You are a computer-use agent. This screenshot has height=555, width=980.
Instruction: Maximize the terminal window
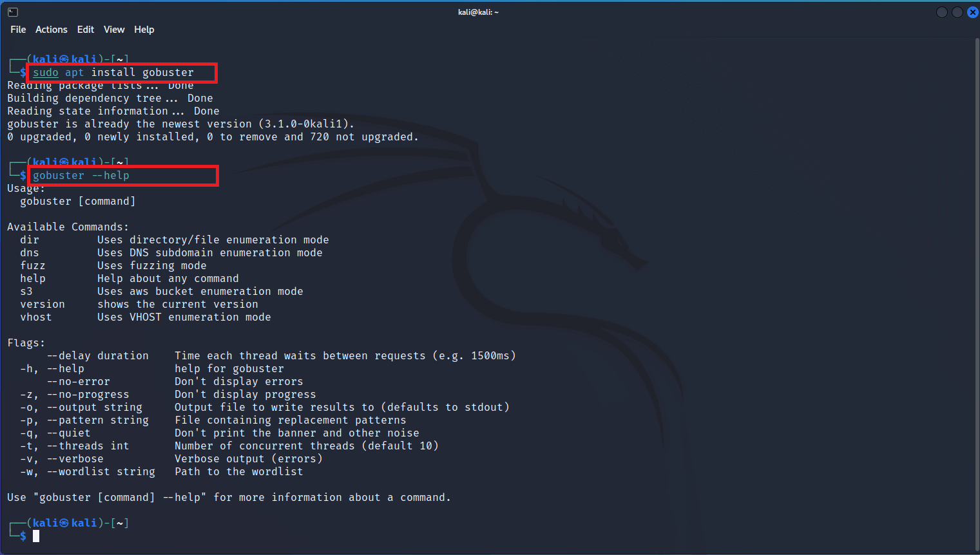(957, 12)
